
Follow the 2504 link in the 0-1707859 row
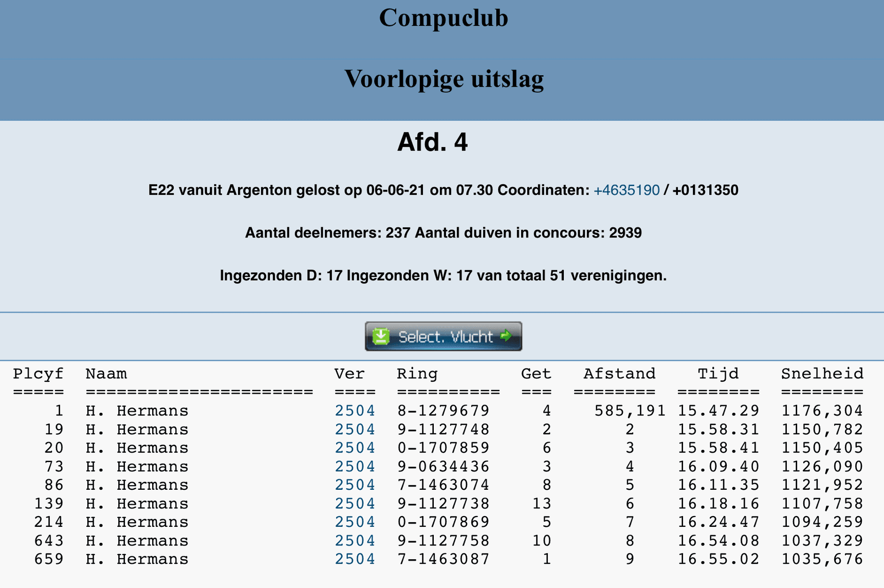click(355, 448)
